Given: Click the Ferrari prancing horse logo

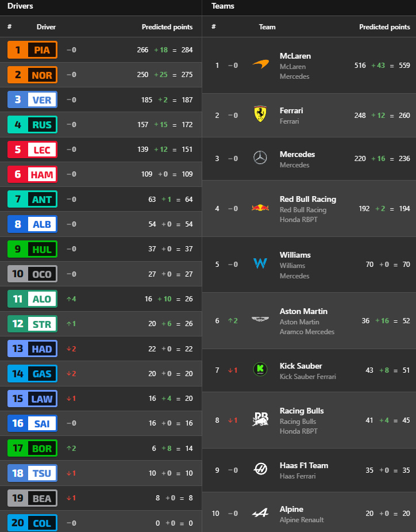Looking at the screenshot, I should tap(260, 114).
